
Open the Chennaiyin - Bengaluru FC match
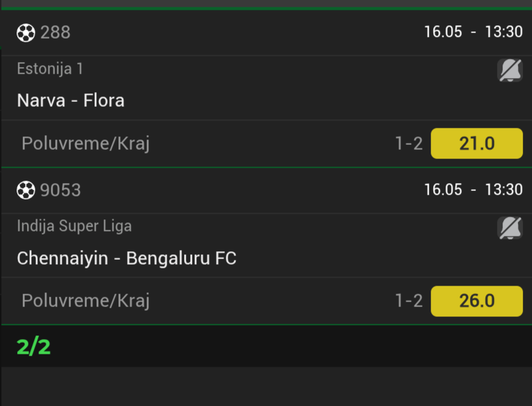126,258
